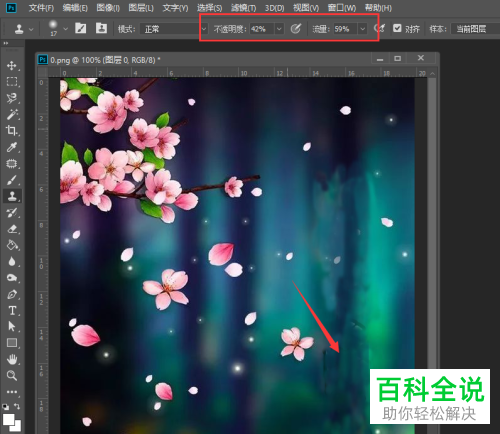Toggle the Clone Source panel icon
The image size is (500, 434).
click(x=101, y=29)
